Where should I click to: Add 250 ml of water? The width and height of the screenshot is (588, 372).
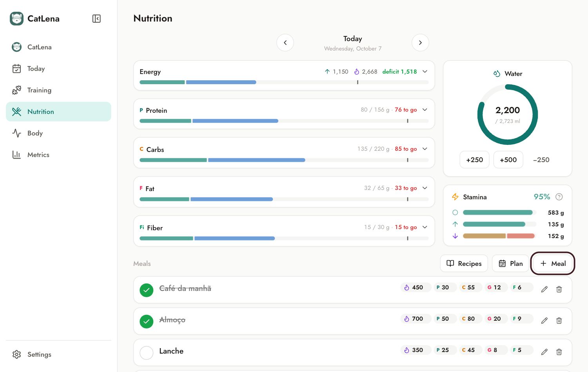[x=474, y=160]
